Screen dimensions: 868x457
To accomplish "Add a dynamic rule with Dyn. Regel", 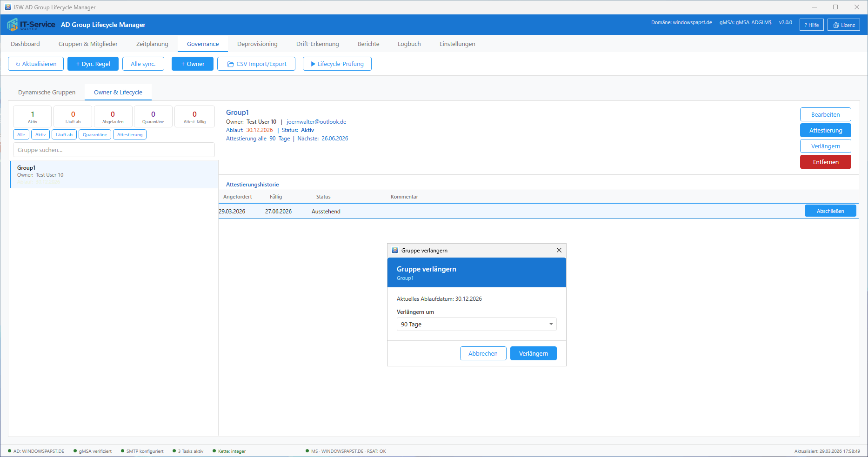I will [x=93, y=64].
